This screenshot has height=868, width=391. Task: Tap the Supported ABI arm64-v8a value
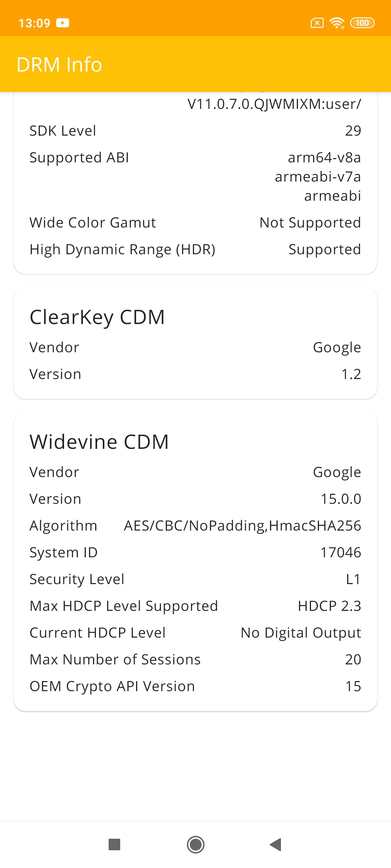pos(324,157)
